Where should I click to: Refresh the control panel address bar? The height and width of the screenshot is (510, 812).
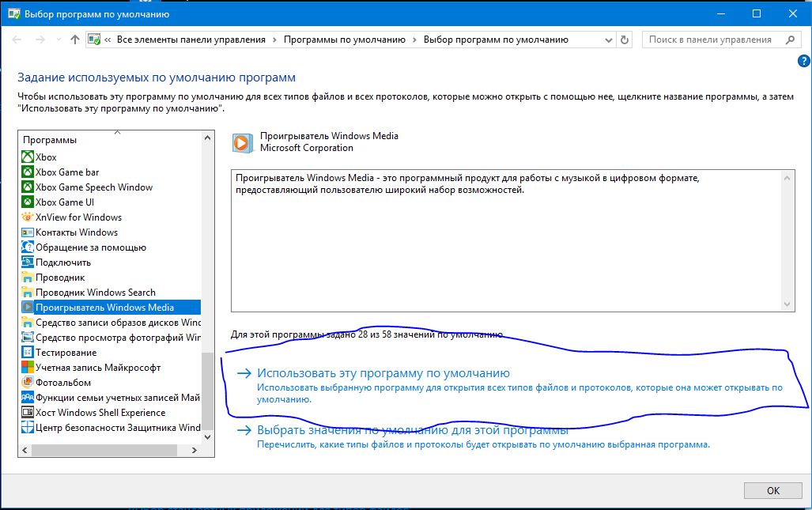click(625, 40)
